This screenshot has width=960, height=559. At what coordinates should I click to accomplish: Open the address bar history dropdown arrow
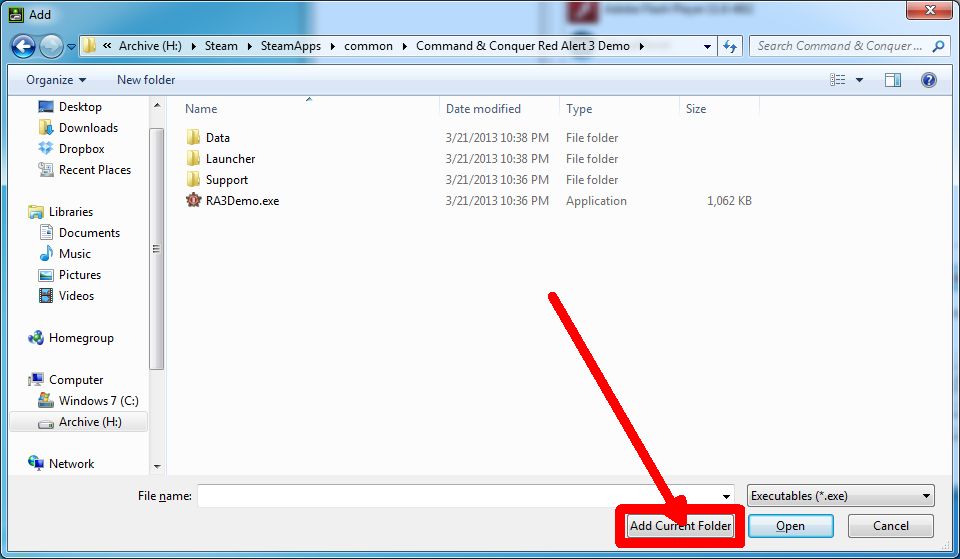707,46
